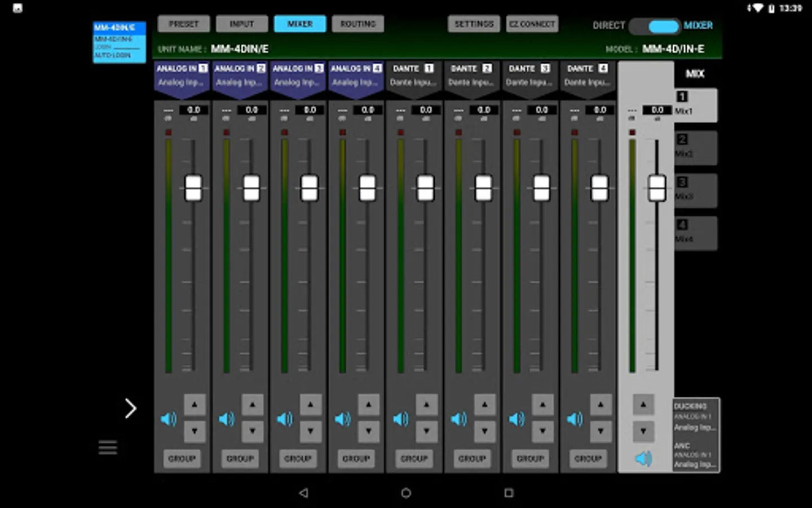Lower DANTE 2 level with down arrow
812x508 pixels.
tap(485, 431)
